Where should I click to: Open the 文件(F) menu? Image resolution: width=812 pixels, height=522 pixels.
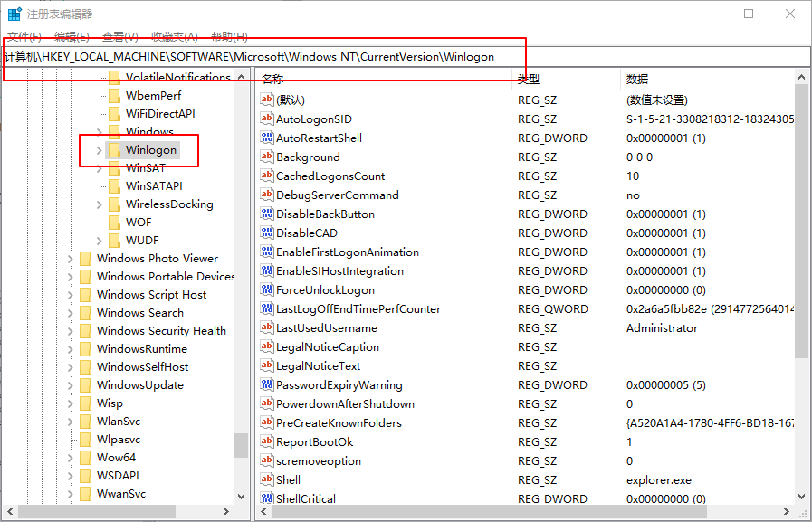[24, 36]
